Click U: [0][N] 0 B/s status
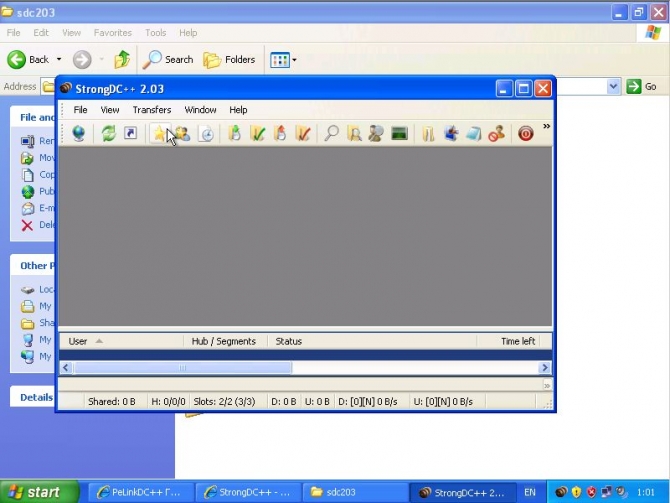Screen dimensions: 670x503 (x=443, y=402)
